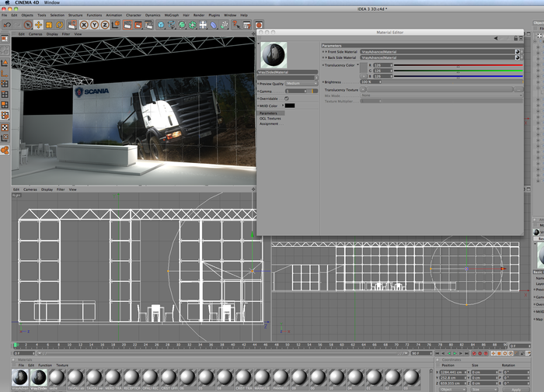Open the Cameras menu in top viewport

tap(36, 34)
